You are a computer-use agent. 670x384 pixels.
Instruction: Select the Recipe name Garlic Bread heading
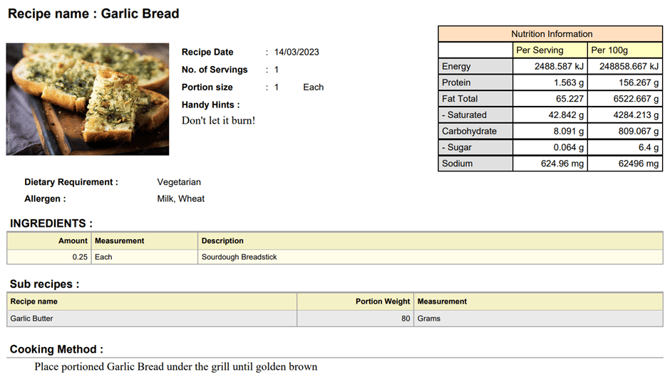coord(94,14)
